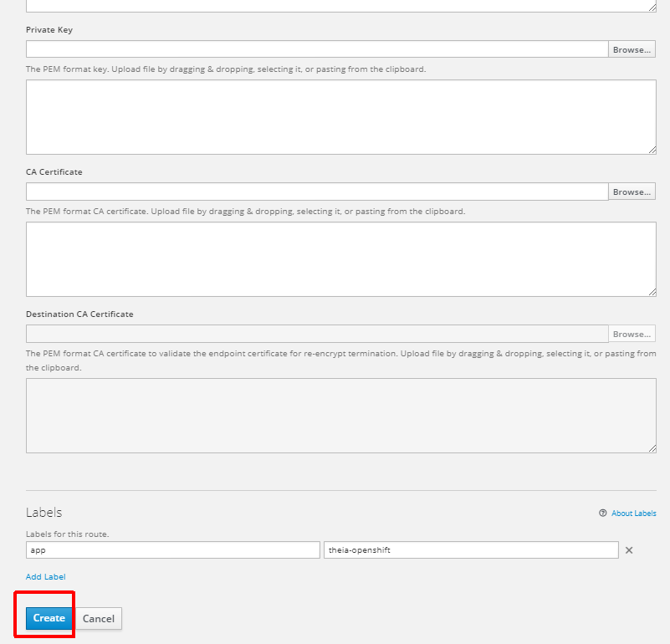Viewport: 670px width, 644px height.
Task: Click inside the CA Certificate PEM textarea
Action: [x=335, y=258]
